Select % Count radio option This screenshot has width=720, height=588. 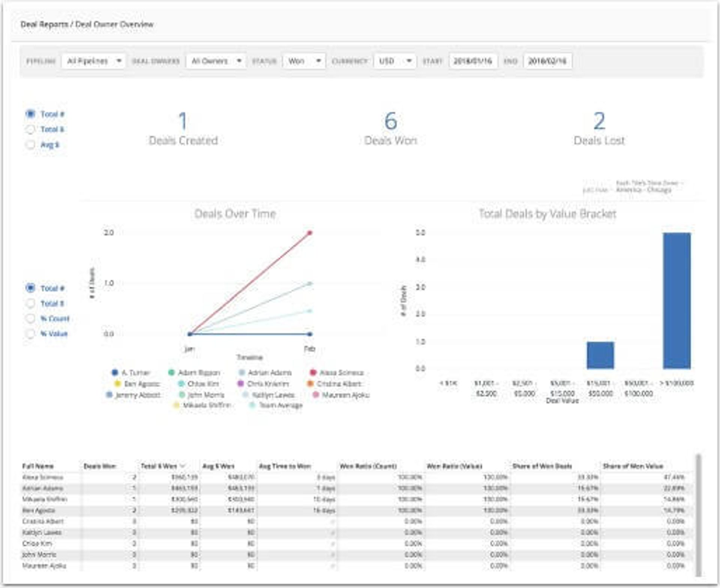click(30, 319)
